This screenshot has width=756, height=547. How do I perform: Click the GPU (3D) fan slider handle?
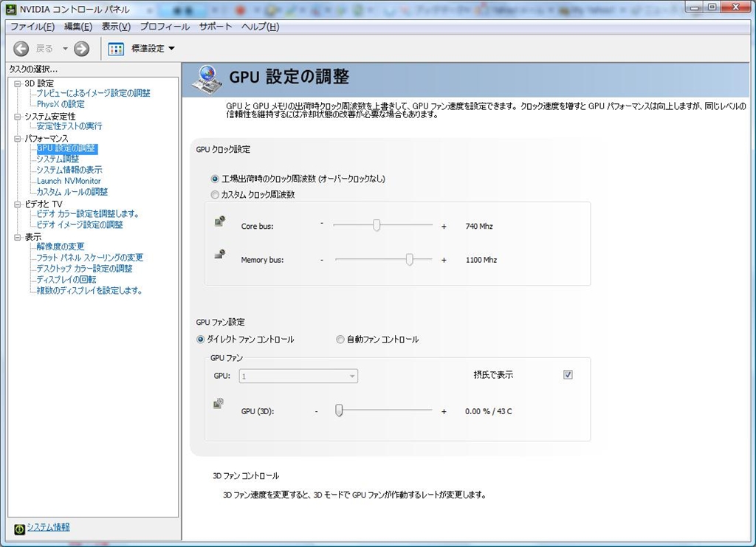coord(339,410)
